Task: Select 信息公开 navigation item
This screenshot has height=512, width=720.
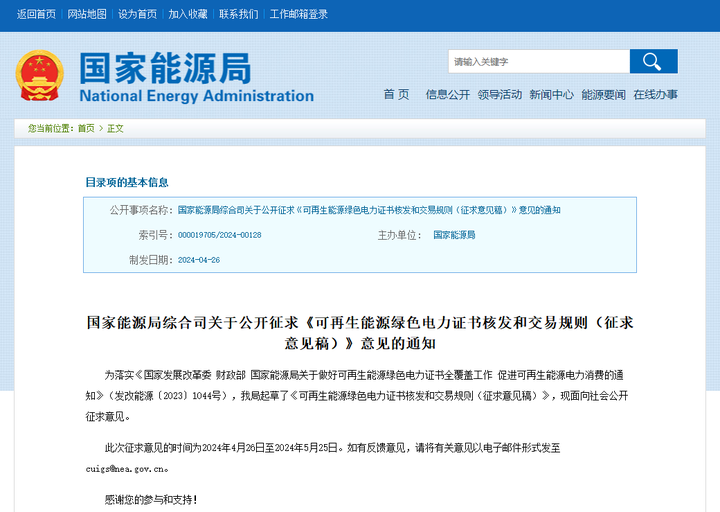Action: coord(447,95)
